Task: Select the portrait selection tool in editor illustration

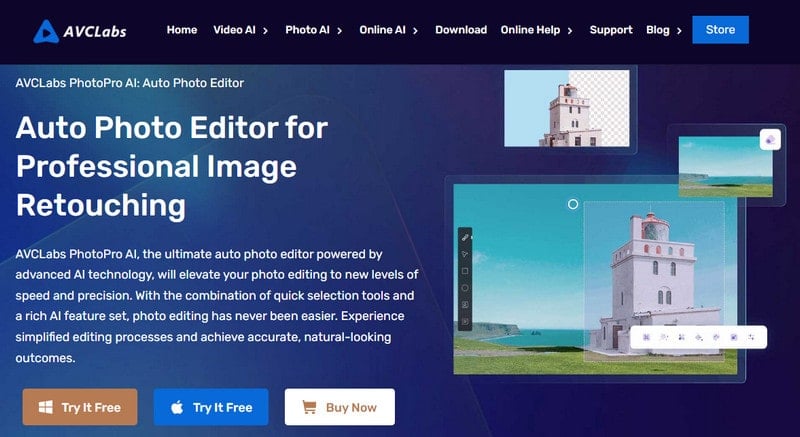Action: (x=465, y=304)
